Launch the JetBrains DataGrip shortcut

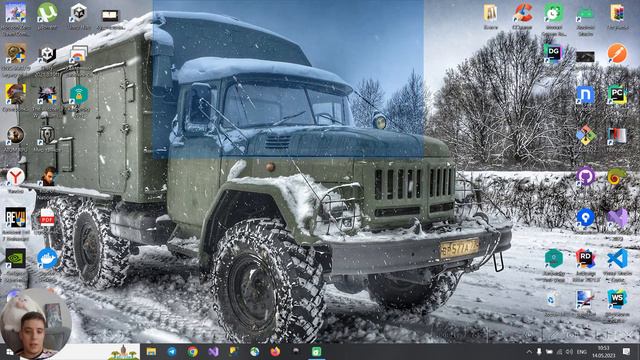(553, 53)
